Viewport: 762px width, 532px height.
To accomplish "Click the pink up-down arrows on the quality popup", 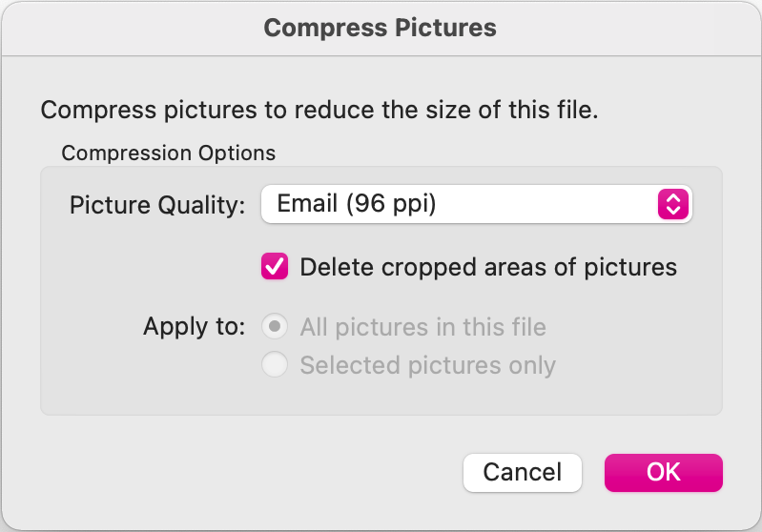I will tap(672, 204).
